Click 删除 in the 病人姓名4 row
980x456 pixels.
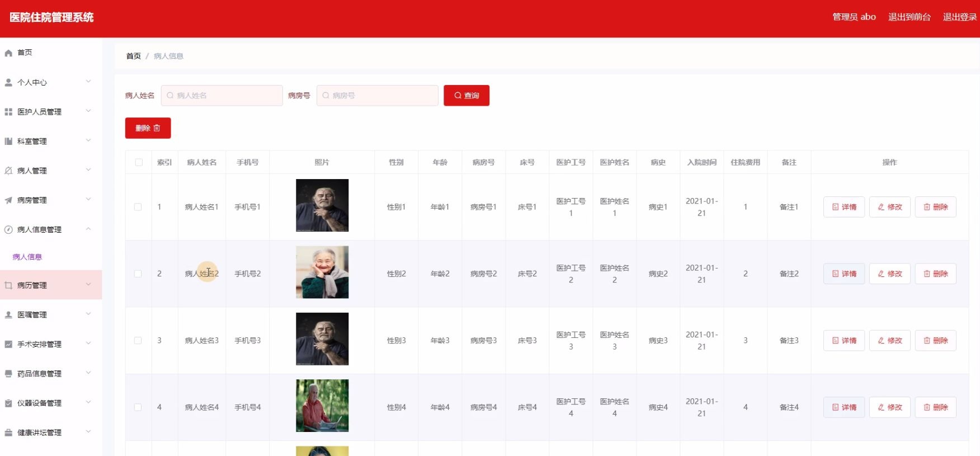pyautogui.click(x=936, y=407)
